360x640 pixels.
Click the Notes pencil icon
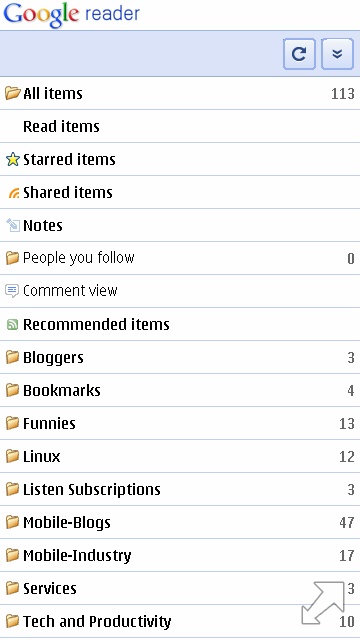point(13,225)
